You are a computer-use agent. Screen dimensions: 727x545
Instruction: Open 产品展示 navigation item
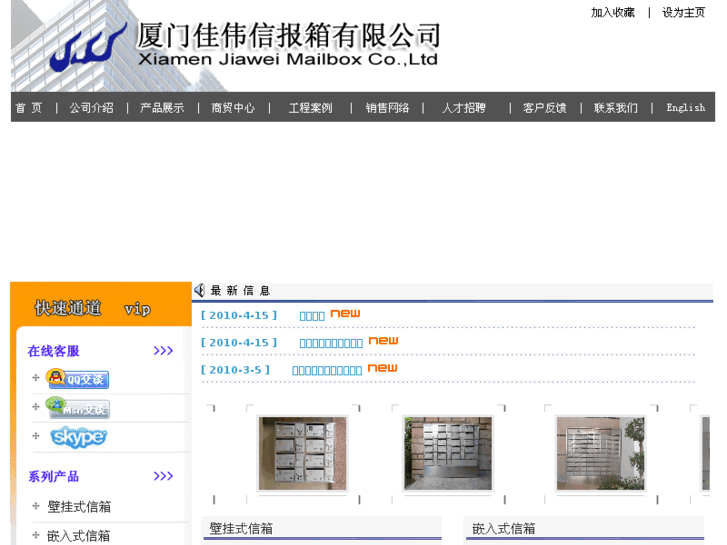162,108
